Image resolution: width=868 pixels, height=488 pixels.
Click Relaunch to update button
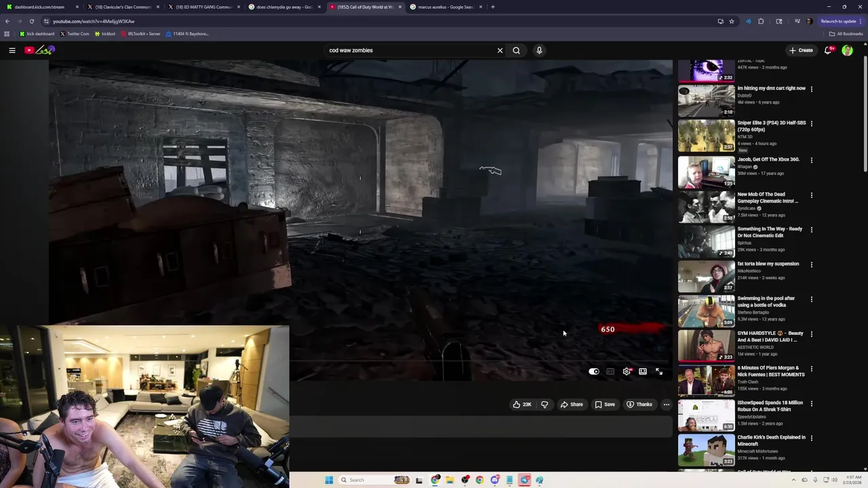(x=842, y=21)
